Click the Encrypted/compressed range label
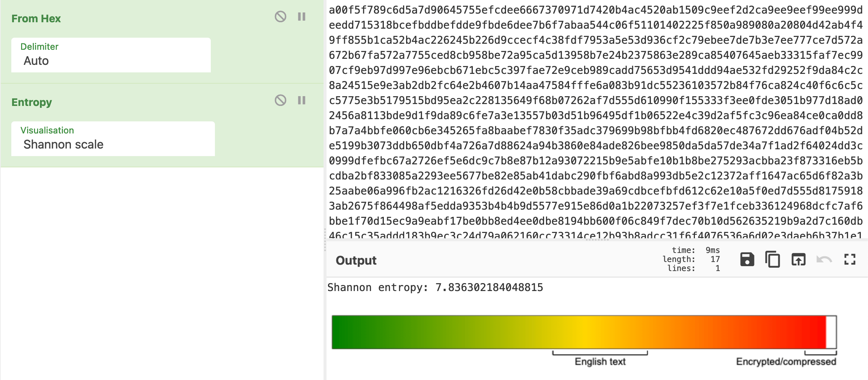Screen dimensions: 868x380 (786, 362)
